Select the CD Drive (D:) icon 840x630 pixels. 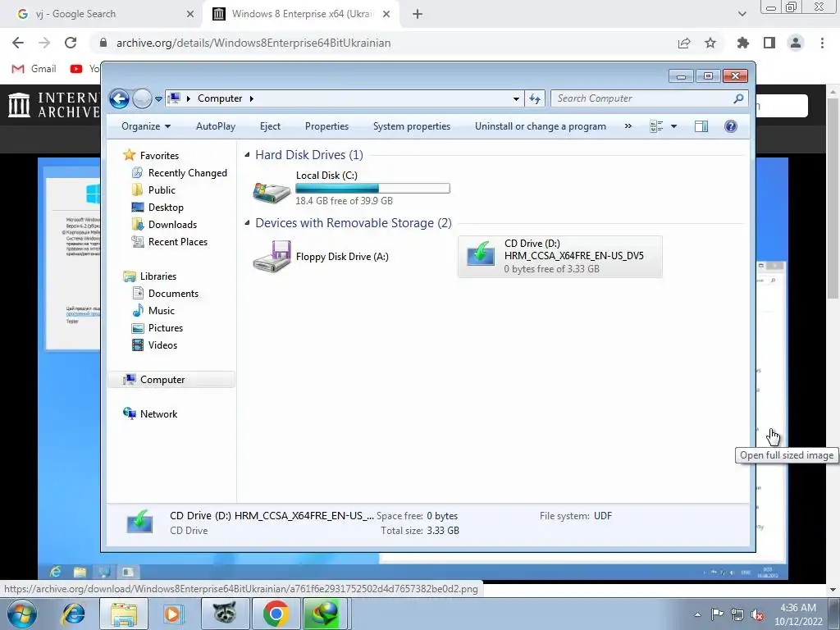click(x=481, y=253)
